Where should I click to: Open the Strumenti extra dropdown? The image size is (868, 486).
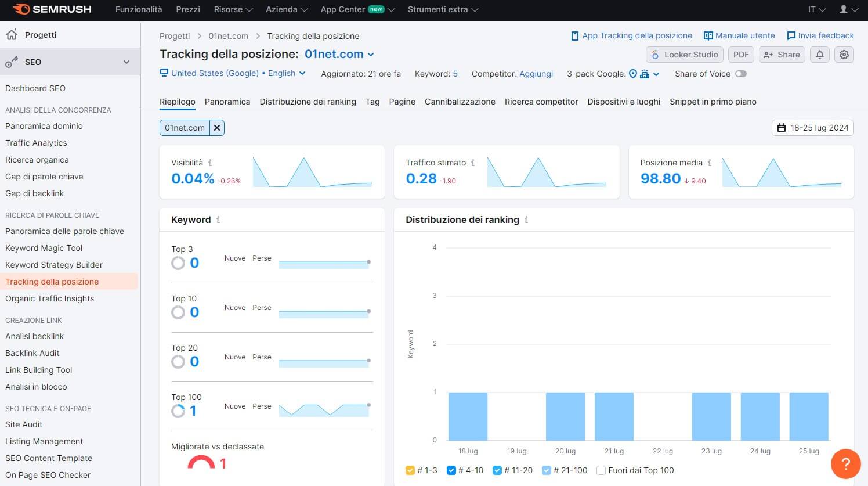(443, 9)
